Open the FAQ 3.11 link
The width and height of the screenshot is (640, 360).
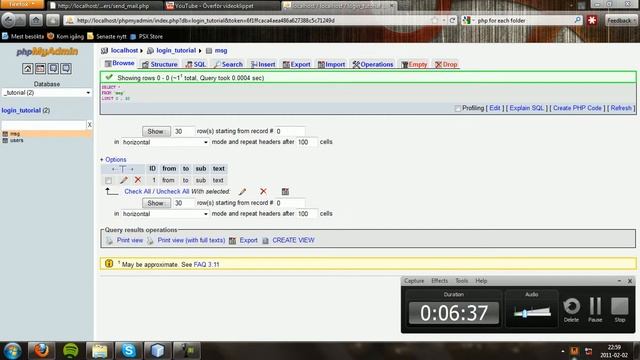coord(206,264)
